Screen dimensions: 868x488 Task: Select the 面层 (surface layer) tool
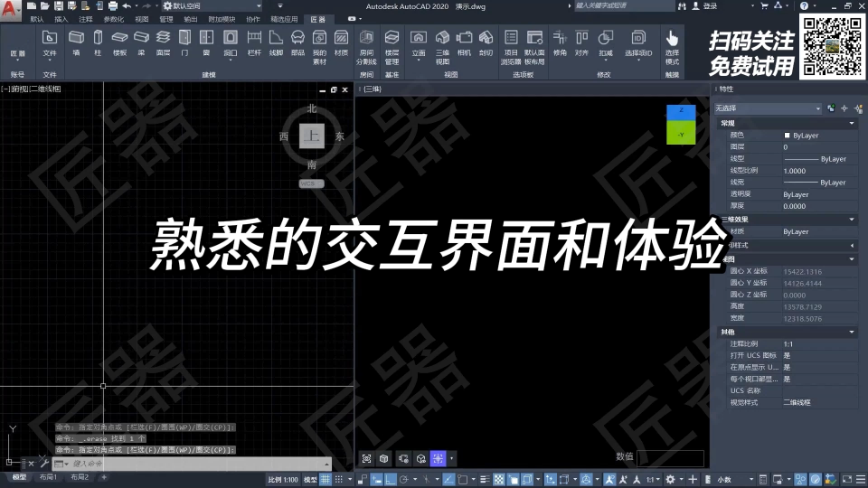coord(163,43)
